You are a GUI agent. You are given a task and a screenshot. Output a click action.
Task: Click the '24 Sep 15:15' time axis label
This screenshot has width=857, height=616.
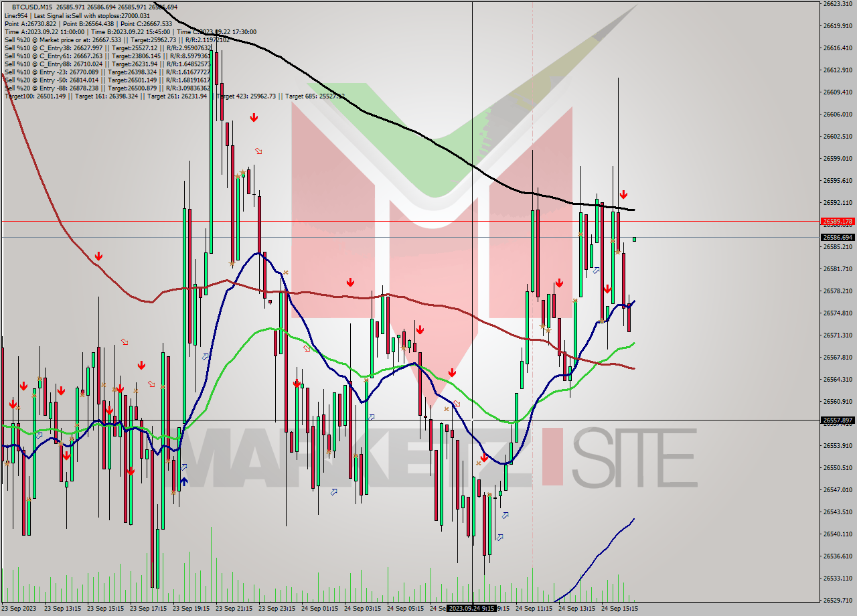(619, 609)
